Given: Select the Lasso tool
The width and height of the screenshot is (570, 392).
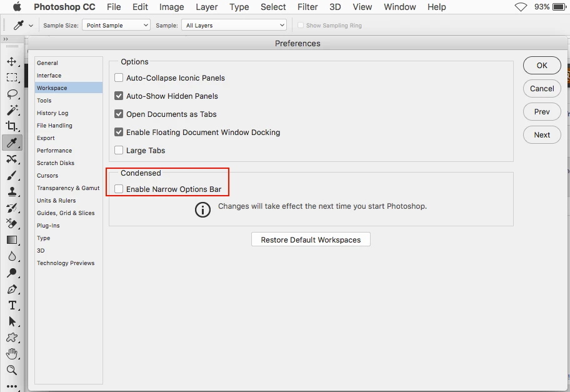Looking at the screenshot, I should 12,94.
